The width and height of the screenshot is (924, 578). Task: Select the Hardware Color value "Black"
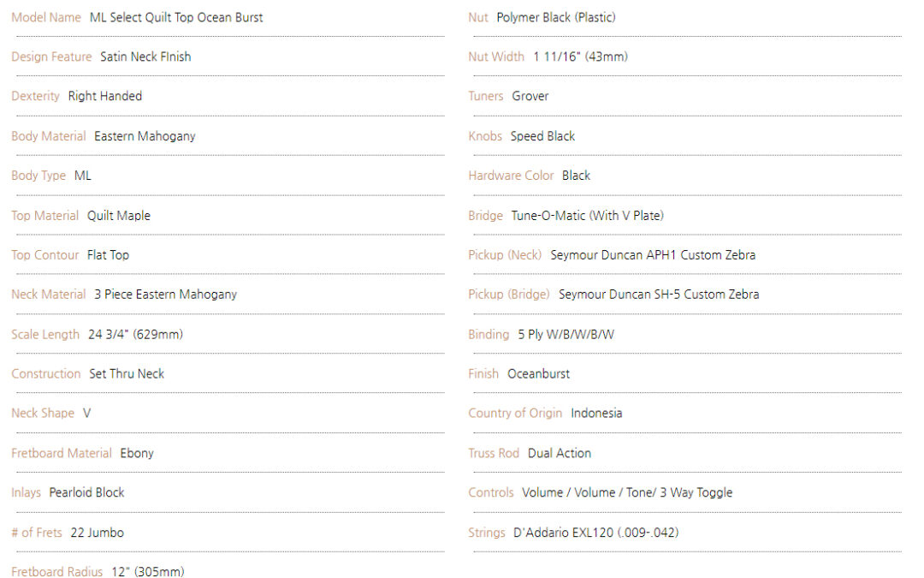point(577,176)
